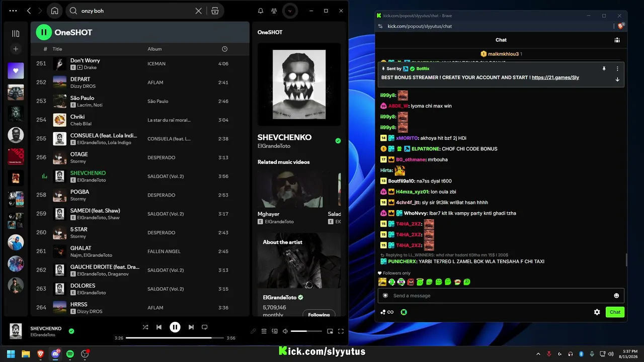Create a new playlist with plus icon
The height and width of the screenshot is (362, 644).
[16, 49]
